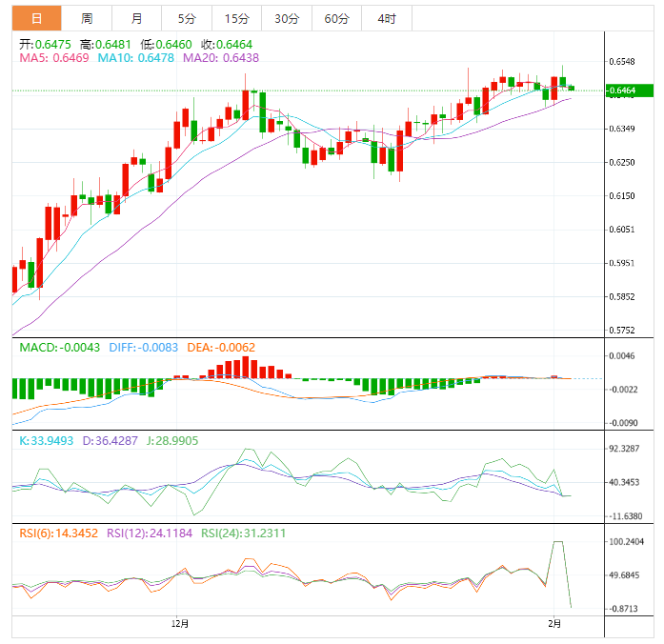664x644 pixels.
Task: Switch to the 5分 chart tab
Action: tap(187, 18)
